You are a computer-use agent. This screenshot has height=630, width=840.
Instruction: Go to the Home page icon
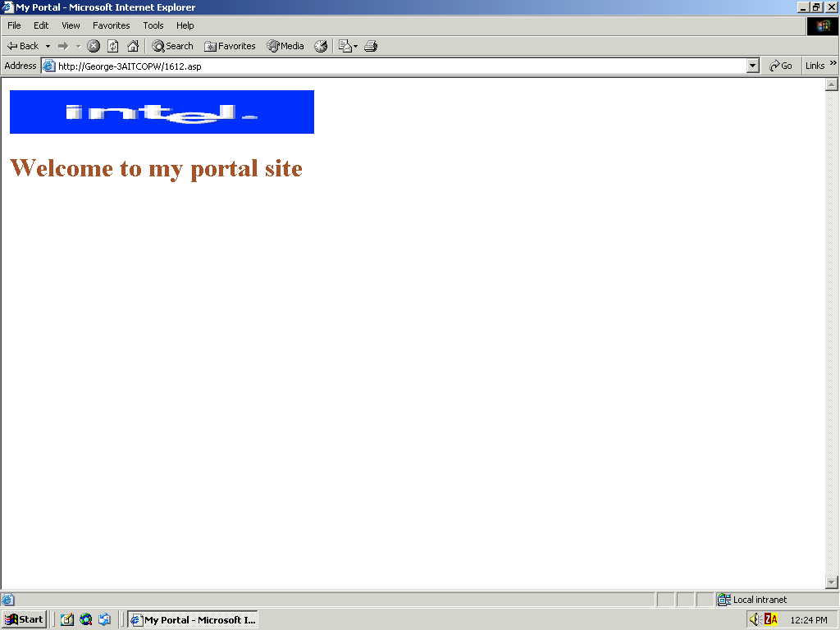tap(133, 46)
